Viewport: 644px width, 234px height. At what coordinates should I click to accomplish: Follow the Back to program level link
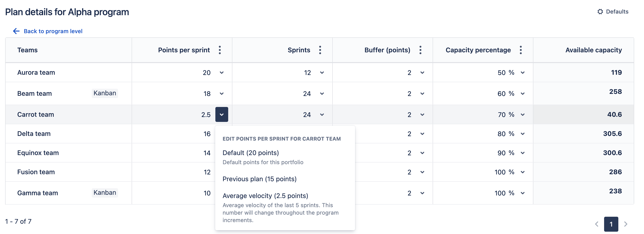click(53, 31)
